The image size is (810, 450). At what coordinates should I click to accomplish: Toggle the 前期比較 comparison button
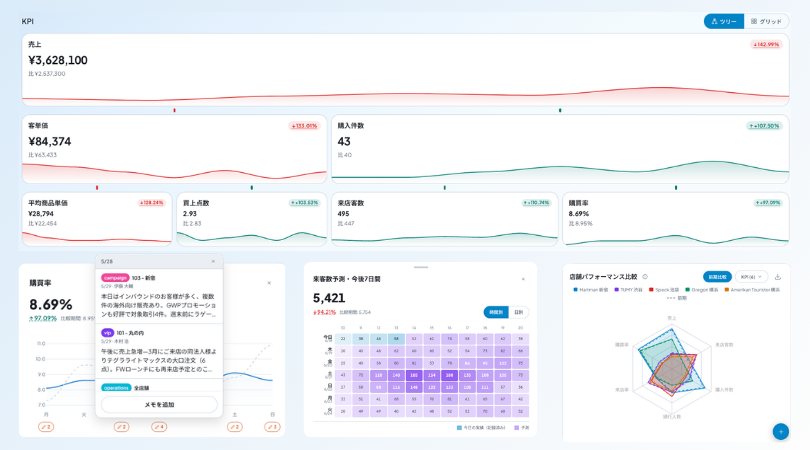pos(717,277)
